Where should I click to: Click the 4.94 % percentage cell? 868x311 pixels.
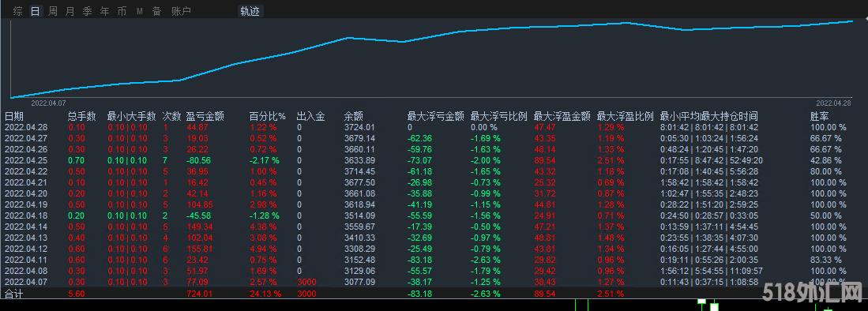(x=263, y=249)
